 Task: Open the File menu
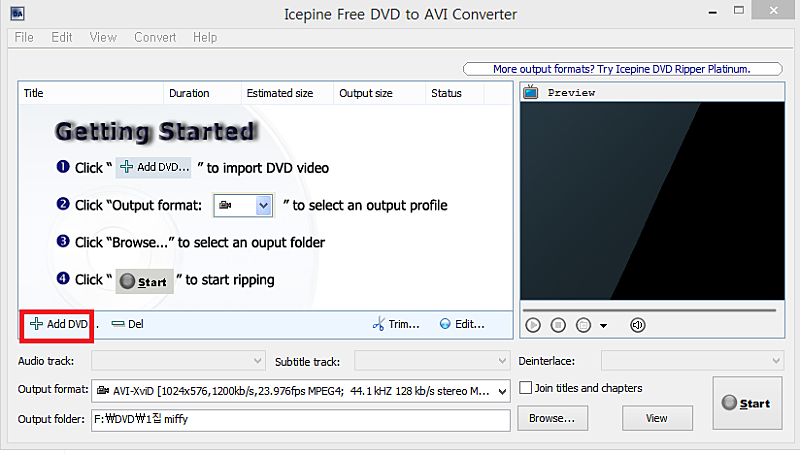click(x=24, y=37)
